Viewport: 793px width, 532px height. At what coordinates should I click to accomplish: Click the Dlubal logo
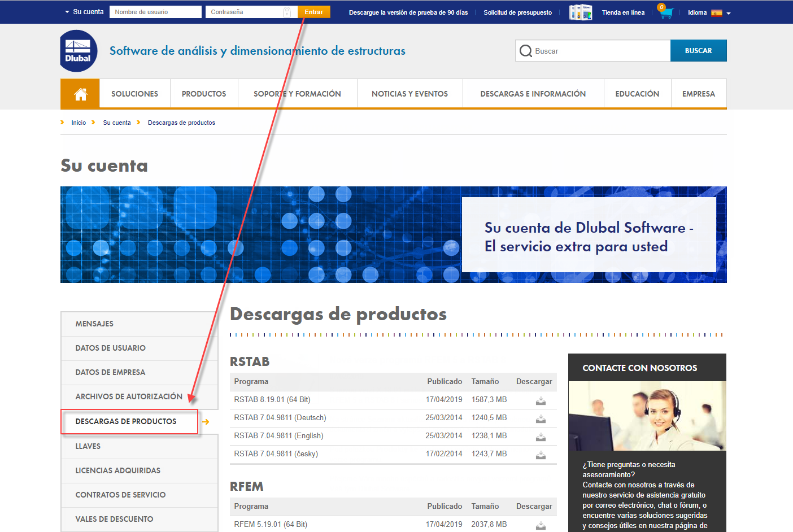[x=79, y=51]
